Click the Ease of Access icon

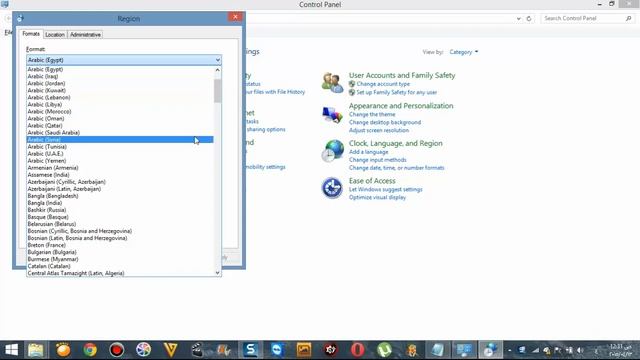332,188
